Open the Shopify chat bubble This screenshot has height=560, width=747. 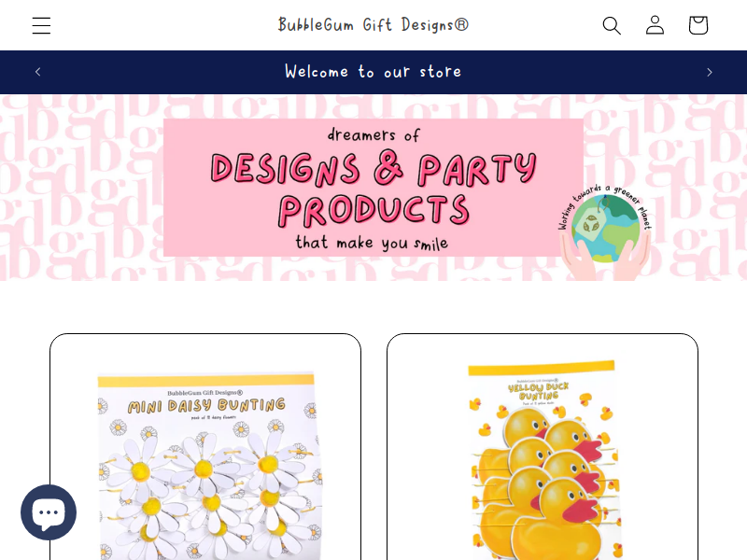pos(49,512)
